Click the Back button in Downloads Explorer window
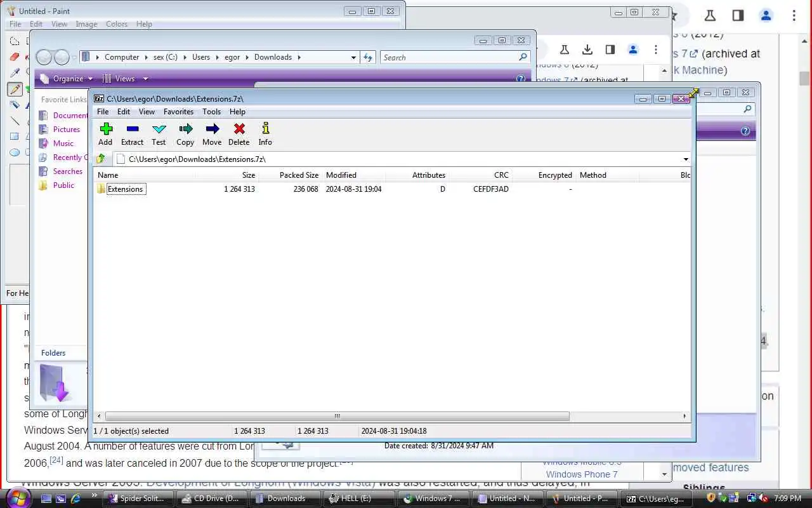Viewport: 812px width, 508px height. (x=44, y=57)
